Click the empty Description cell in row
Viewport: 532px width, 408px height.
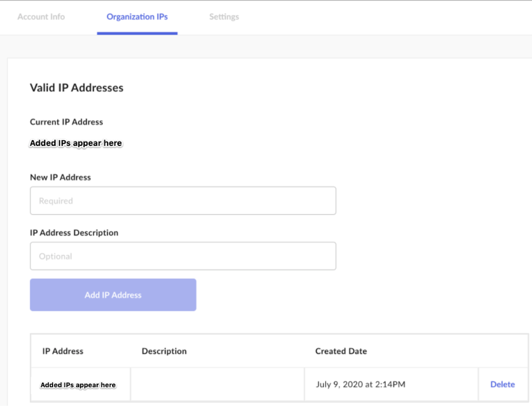(x=218, y=384)
